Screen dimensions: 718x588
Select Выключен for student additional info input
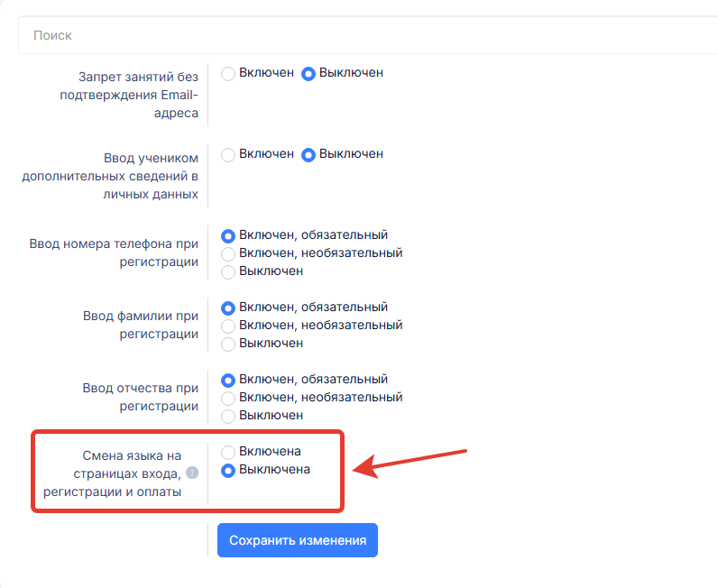tap(308, 154)
